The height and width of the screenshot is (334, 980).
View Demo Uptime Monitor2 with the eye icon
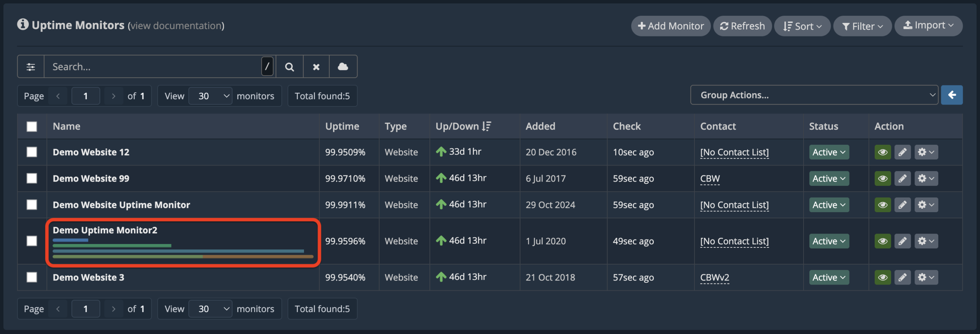[x=883, y=241]
